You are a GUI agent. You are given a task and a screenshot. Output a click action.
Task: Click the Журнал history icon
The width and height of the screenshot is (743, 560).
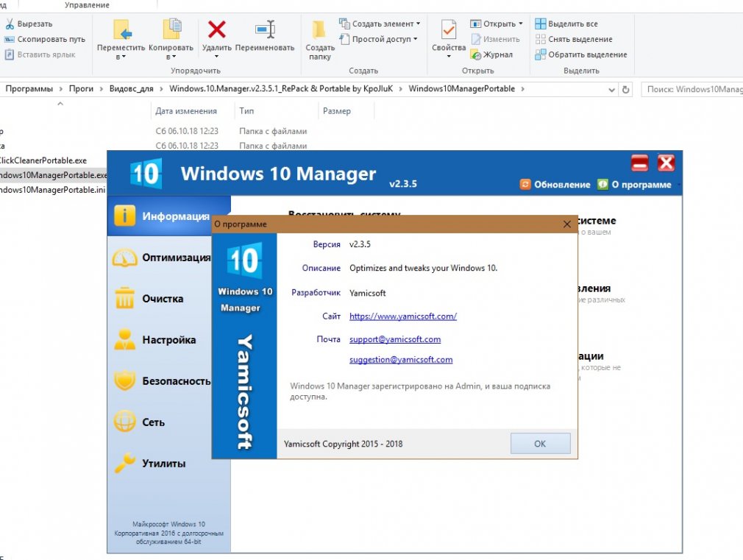click(x=476, y=55)
